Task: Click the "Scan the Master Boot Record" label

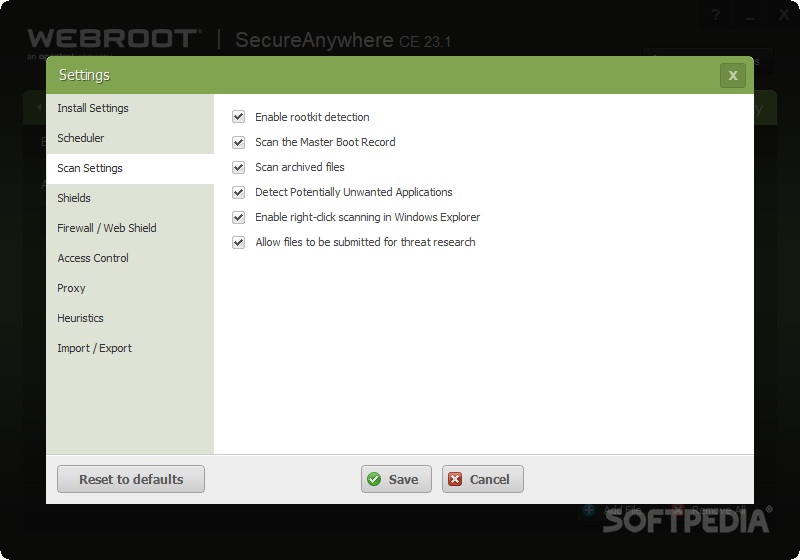Action: [x=325, y=142]
